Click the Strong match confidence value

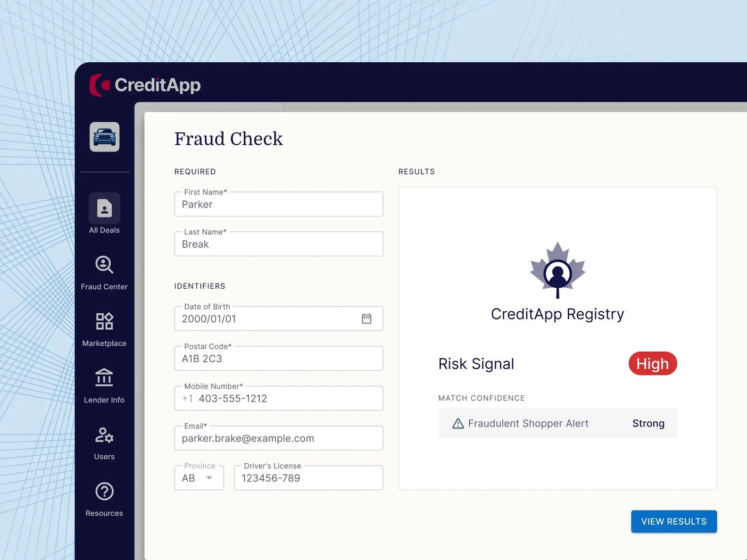(x=649, y=423)
